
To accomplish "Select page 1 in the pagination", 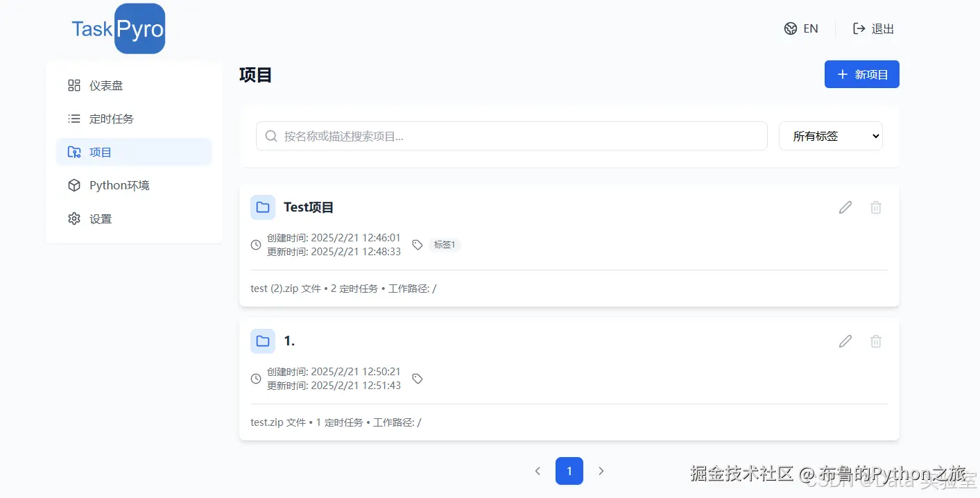I will pos(569,471).
